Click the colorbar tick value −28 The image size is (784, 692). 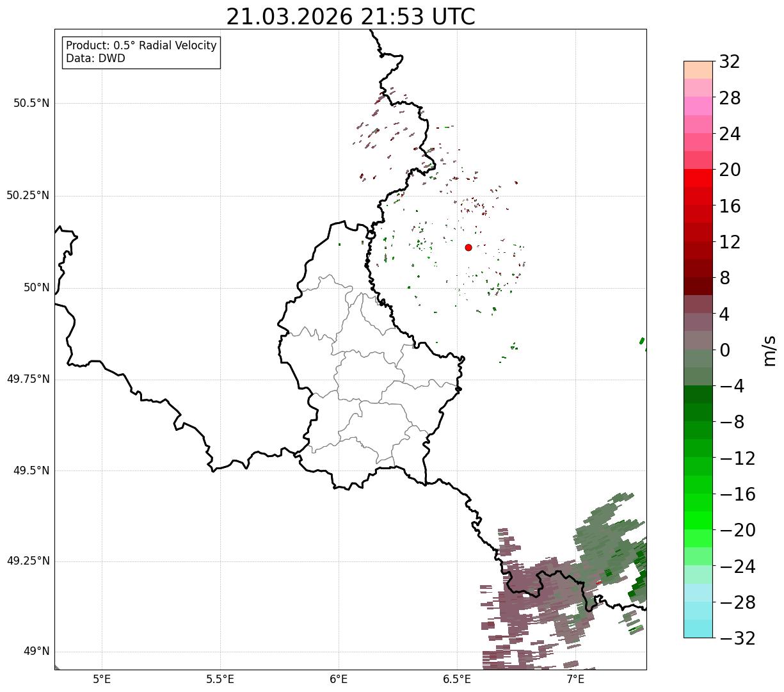pos(737,602)
